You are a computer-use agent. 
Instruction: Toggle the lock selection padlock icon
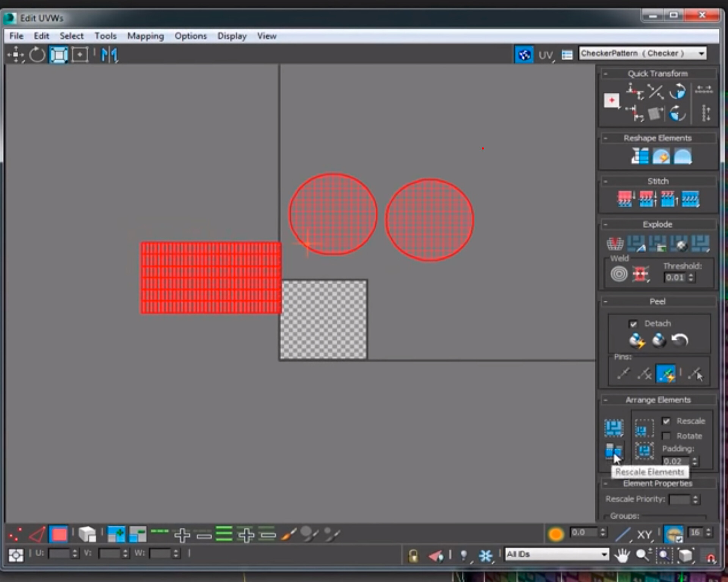coord(413,556)
